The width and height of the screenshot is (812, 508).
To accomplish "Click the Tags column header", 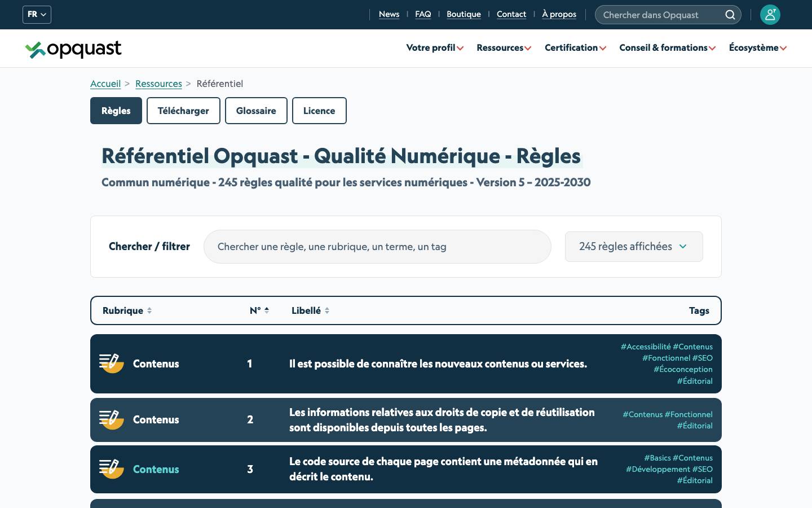I will click(x=699, y=310).
